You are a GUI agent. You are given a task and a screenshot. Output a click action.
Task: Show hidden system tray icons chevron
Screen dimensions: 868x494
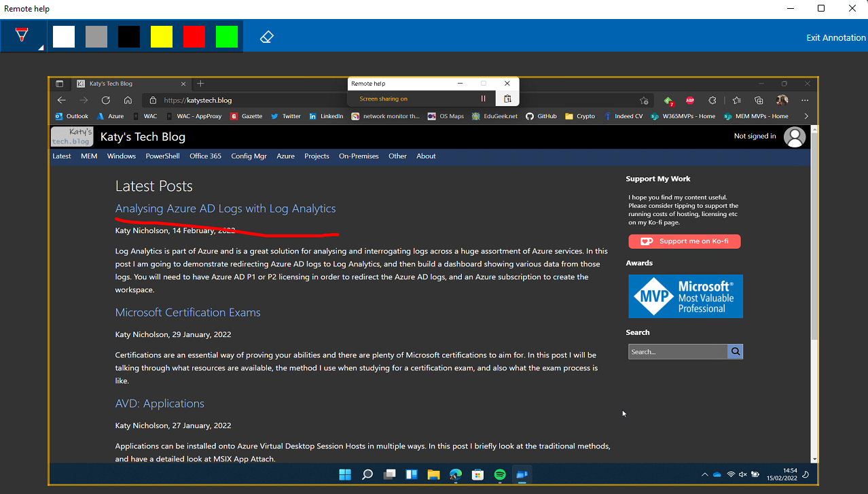704,474
